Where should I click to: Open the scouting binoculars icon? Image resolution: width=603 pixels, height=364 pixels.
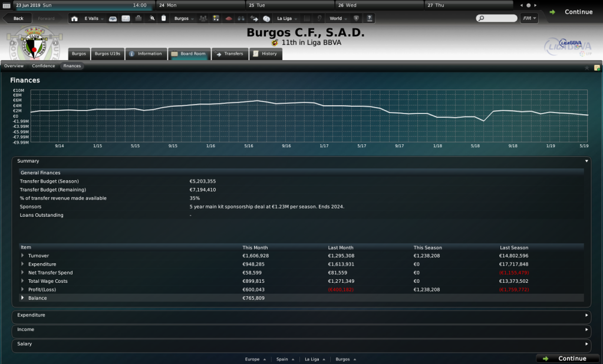(x=241, y=18)
